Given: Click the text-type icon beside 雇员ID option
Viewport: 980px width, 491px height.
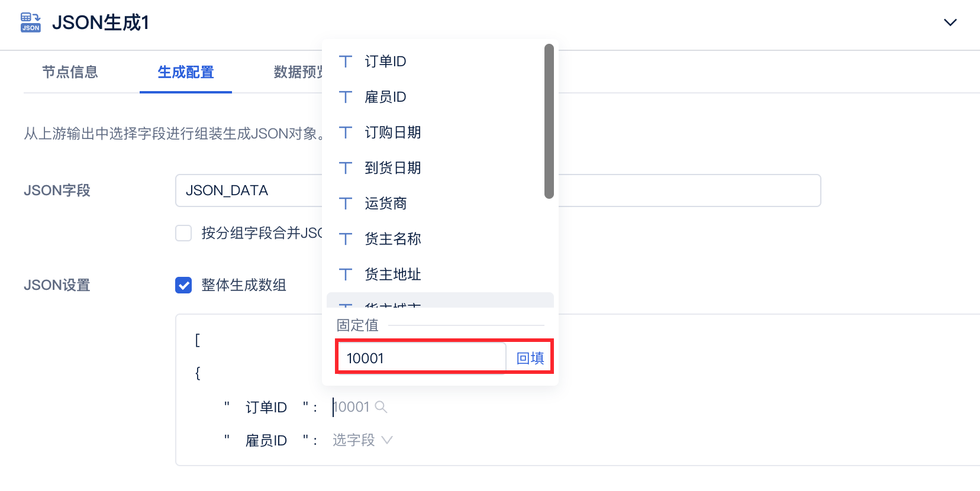Looking at the screenshot, I should tap(346, 97).
